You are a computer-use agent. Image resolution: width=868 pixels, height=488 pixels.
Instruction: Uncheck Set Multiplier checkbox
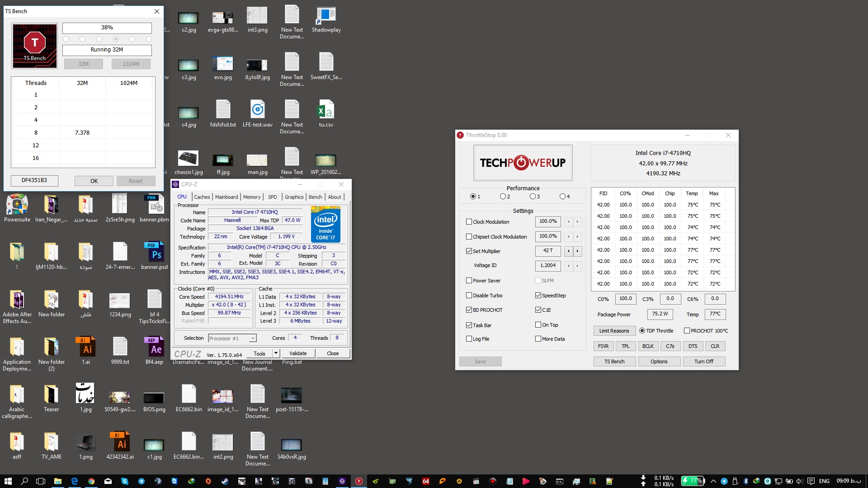coord(469,251)
